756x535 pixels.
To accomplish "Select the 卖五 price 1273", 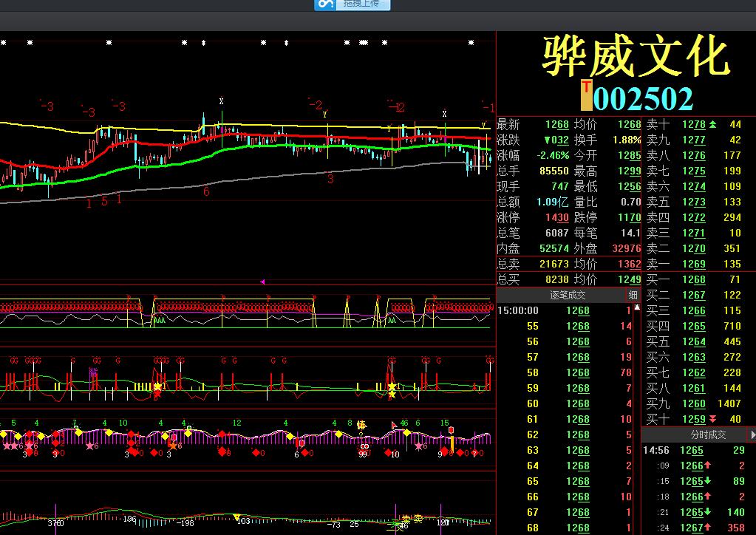I will click(x=694, y=202).
